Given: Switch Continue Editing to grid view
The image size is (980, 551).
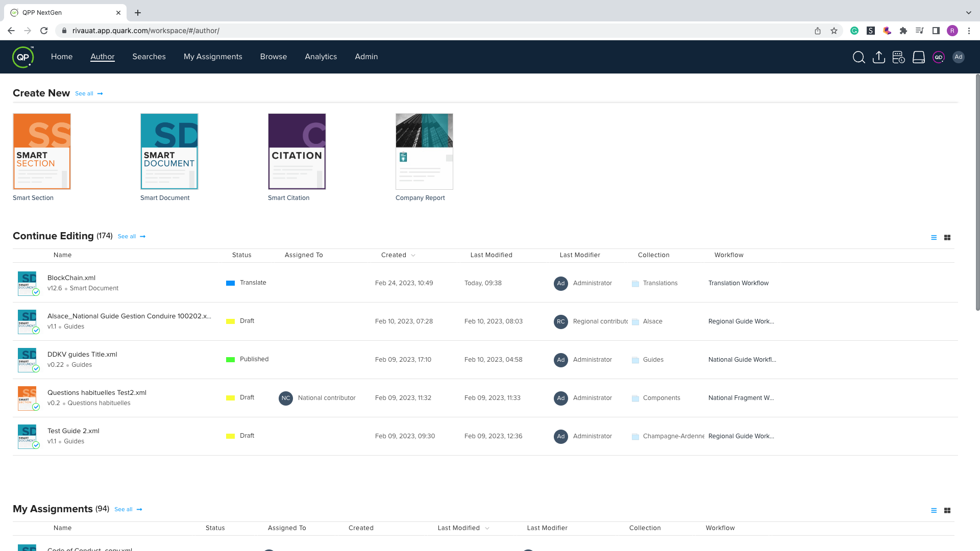Looking at the screenshot, I should (947, 237).
